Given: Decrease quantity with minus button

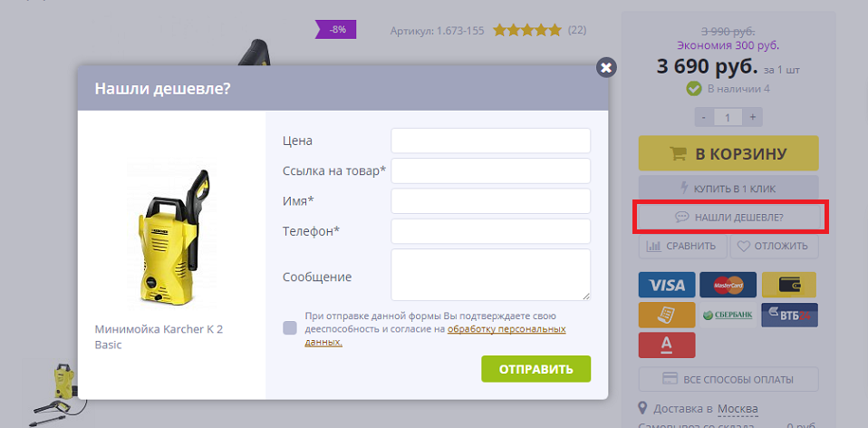Looking at the screenshot, I should (x=704, y=117).
